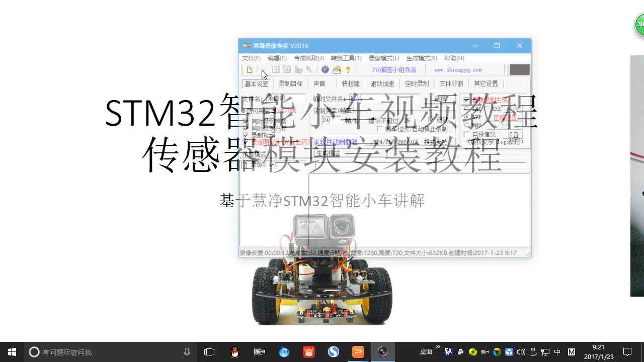
Task: Click the 生成模式 list tab
Action: click(x=328, y=153)
